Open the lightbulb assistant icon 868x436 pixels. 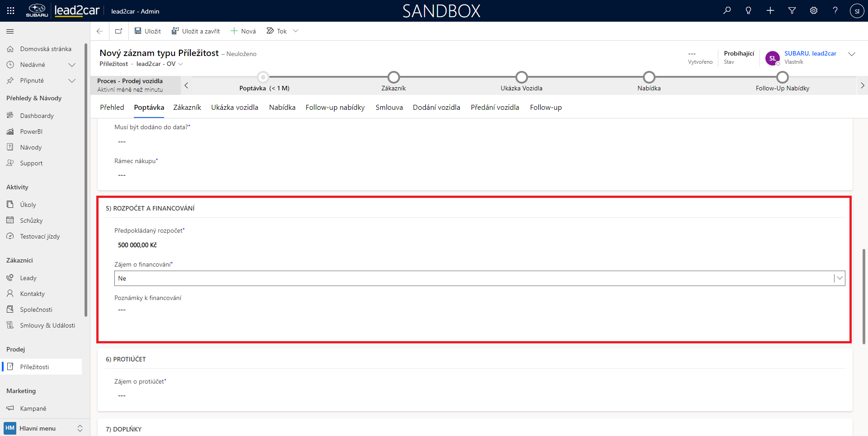[x=748, y=11]
